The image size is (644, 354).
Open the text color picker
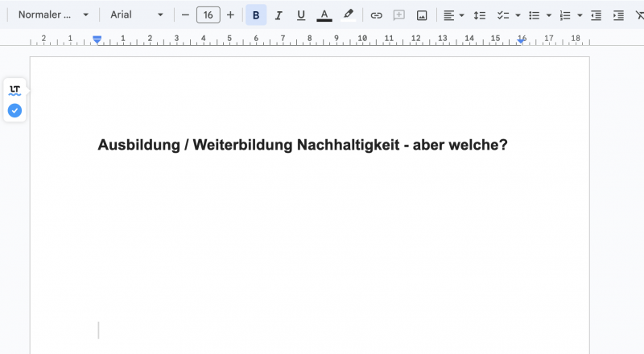(x=324, y=15)
